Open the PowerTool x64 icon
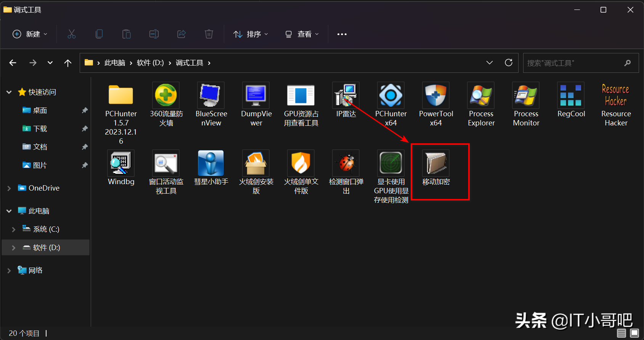644x340 pixels. 436,96
